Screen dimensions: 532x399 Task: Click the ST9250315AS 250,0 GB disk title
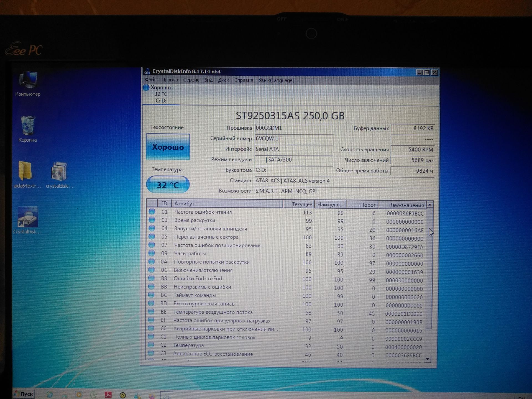pos(290,116)
